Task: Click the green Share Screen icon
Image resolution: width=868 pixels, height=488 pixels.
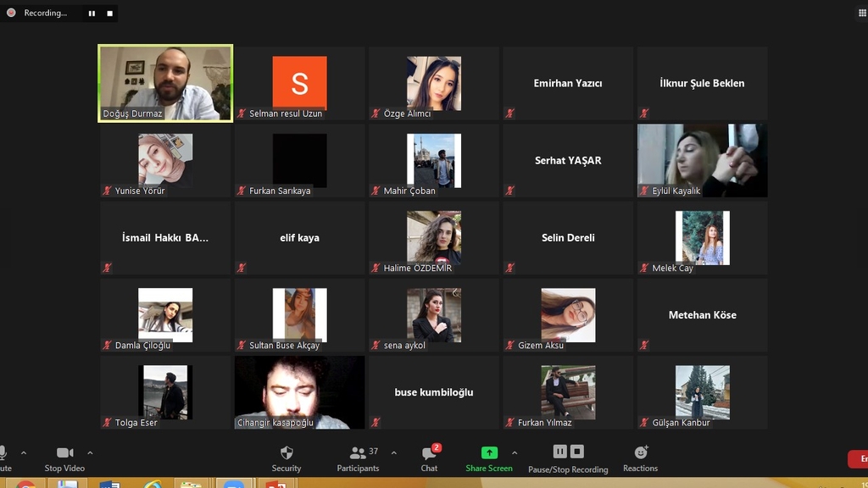Action: (489, 452)
